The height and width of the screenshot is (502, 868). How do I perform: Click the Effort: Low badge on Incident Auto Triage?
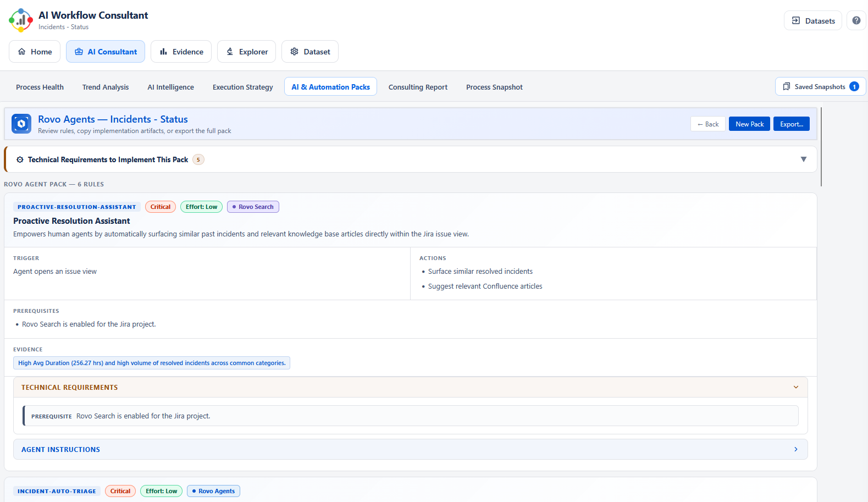tap(161, 491)
